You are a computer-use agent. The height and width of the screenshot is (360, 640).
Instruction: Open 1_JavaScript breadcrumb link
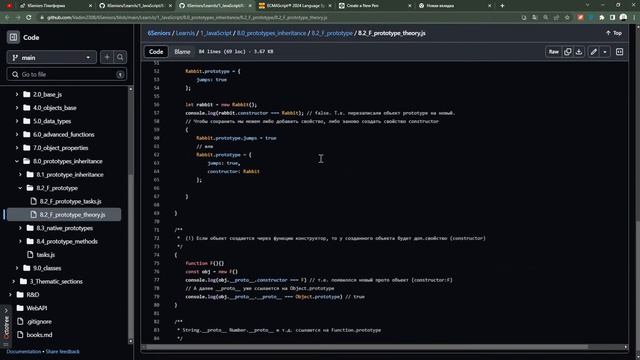pyautogui.click(x=216, y=33)
